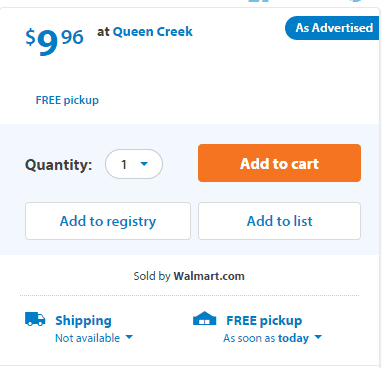
Task: Click the arrow next to Not available
Action: pos(129,337)
